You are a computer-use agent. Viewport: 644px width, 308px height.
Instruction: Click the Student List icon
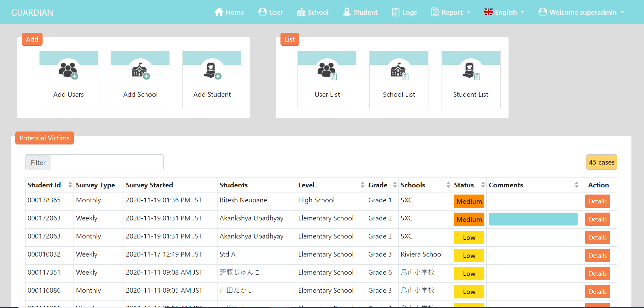471,71
